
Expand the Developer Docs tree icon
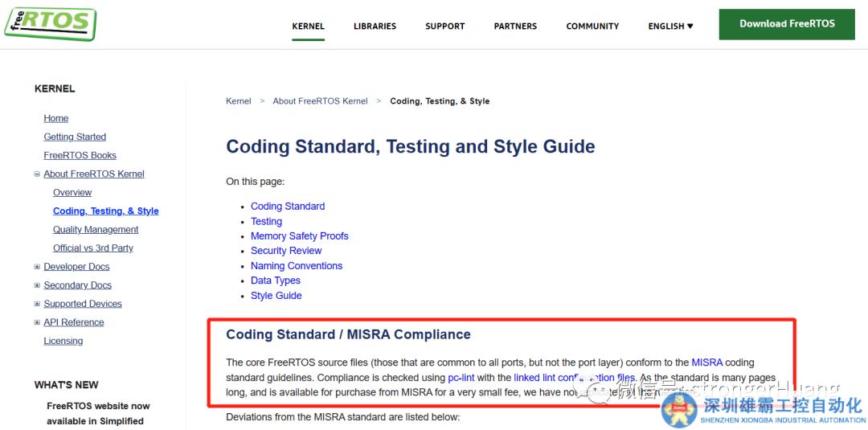[x=37, y=267]
